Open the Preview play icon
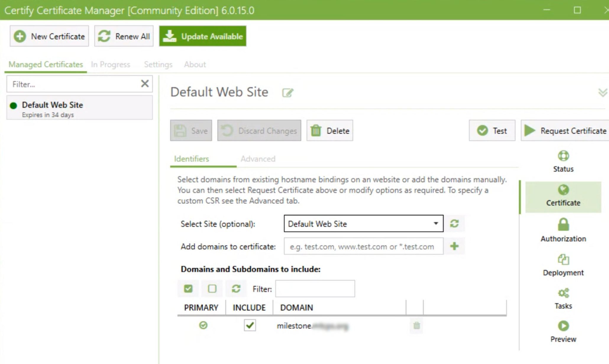 563,326
